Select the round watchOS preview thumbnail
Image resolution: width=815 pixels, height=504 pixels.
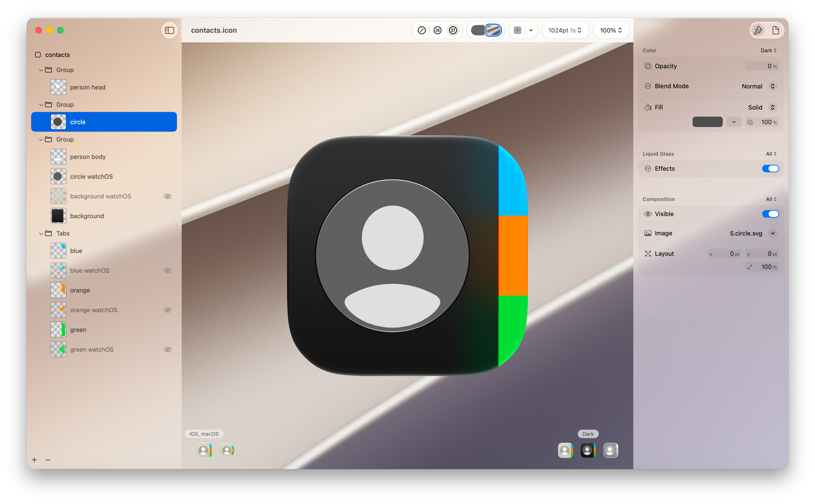(227, 450)
